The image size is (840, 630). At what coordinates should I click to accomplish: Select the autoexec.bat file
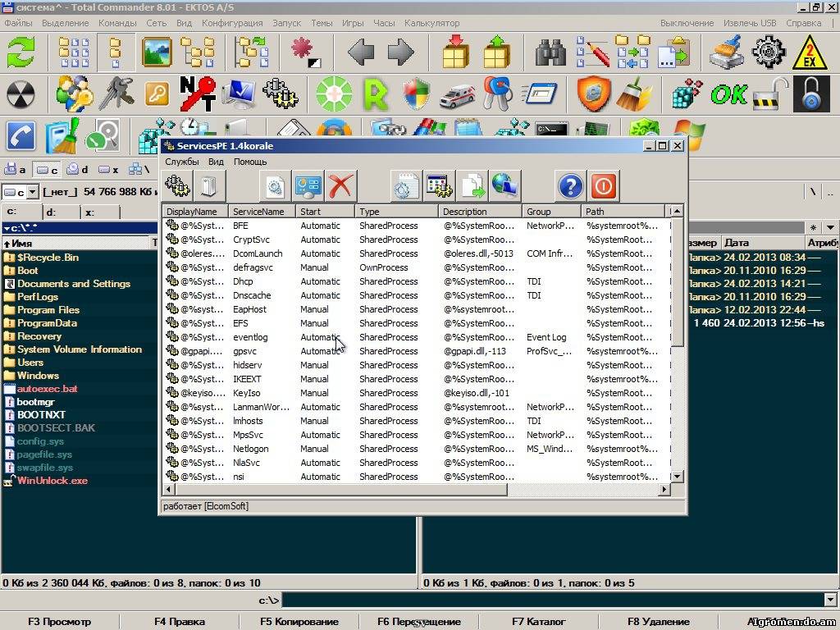47,389
